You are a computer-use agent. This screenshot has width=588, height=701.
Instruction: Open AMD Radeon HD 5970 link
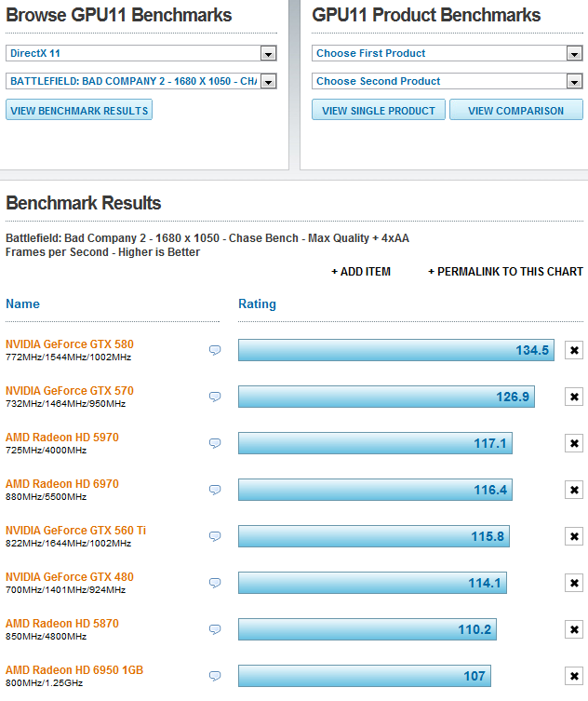(62, 438)
